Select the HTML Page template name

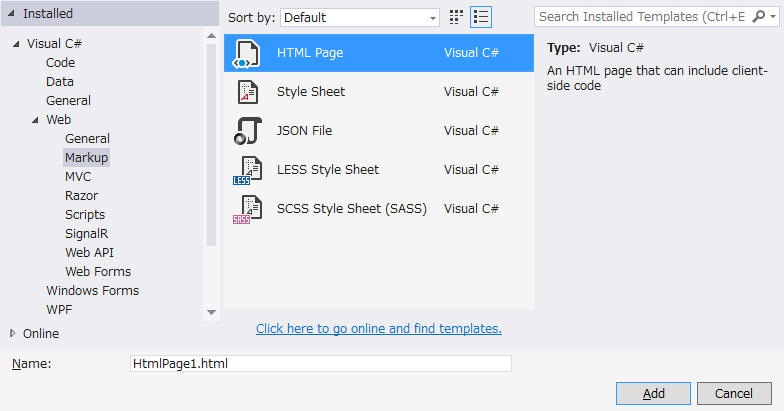310,52
